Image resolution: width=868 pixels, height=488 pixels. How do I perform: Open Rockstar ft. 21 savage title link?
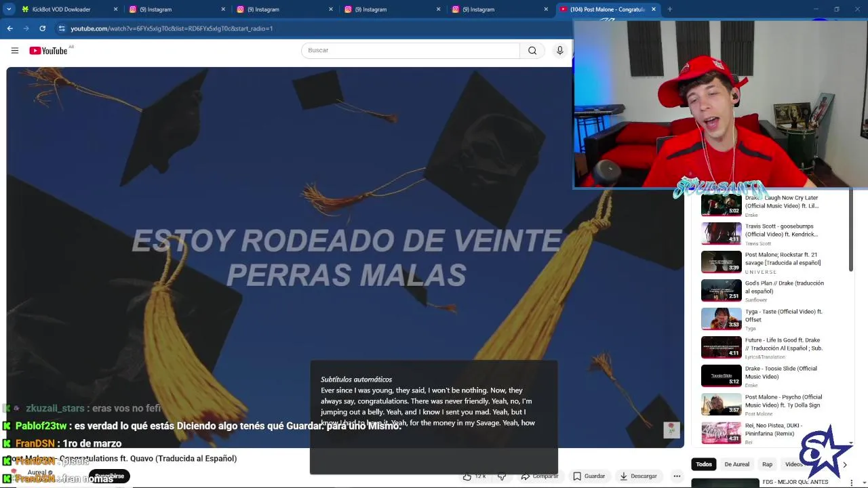(783, 259)
